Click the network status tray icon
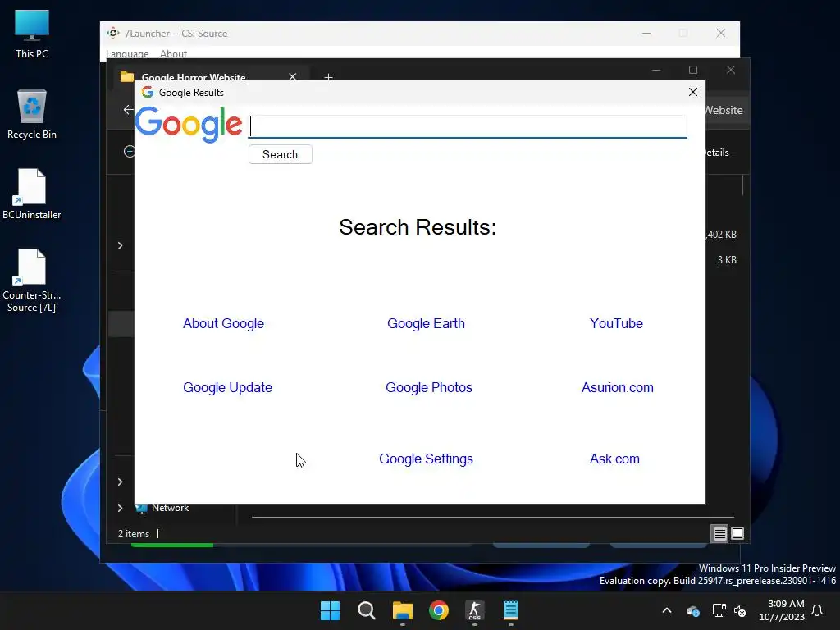 [719, 610]
